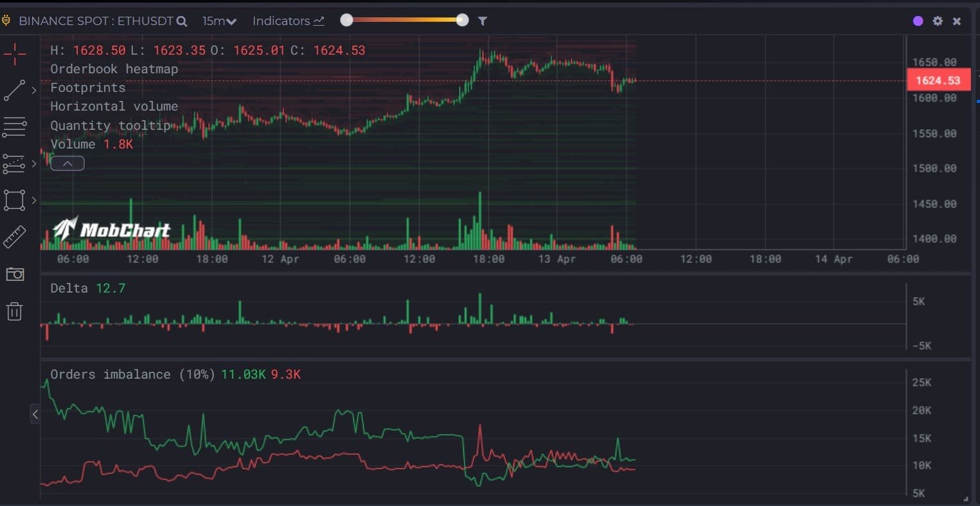
Task: Expand the trend line tool submenu arrow
Action: coord(34,91)
